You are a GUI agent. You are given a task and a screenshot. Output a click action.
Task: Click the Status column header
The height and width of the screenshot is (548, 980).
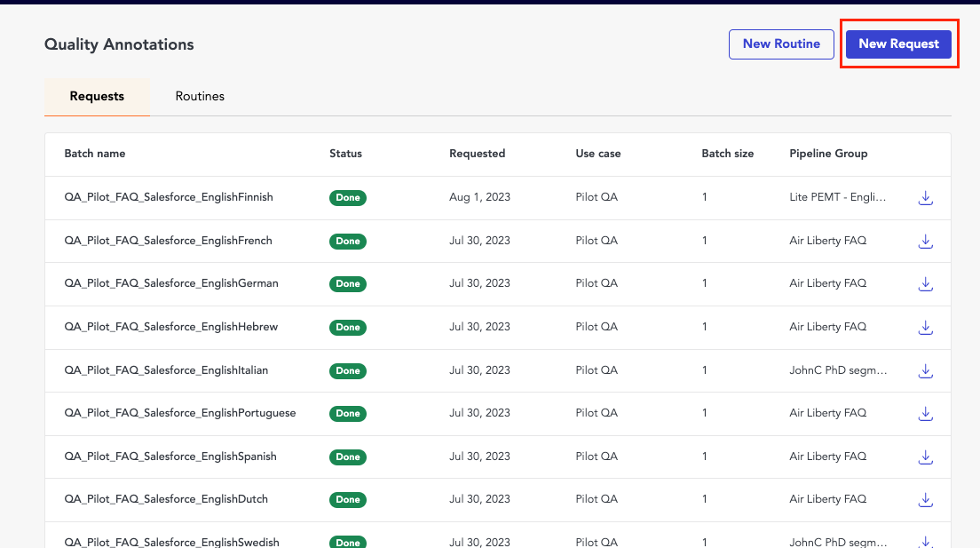tap(345, 154)
